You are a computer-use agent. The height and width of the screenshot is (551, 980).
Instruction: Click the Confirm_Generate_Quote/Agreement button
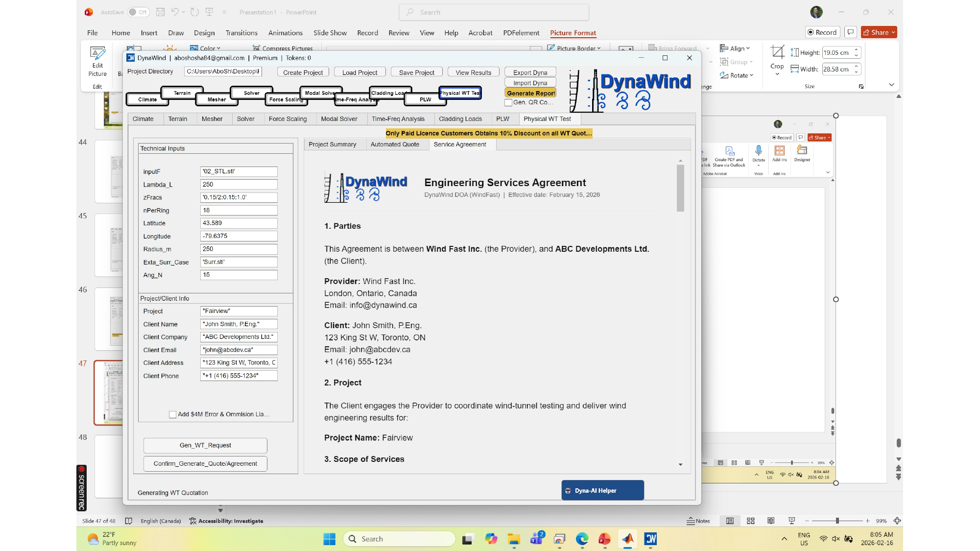point(205,463)
